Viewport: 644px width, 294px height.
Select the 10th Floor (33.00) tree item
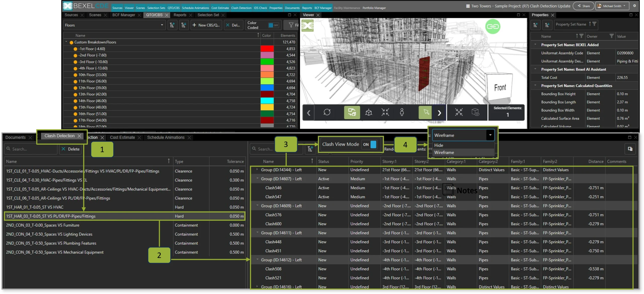(92, 75)
